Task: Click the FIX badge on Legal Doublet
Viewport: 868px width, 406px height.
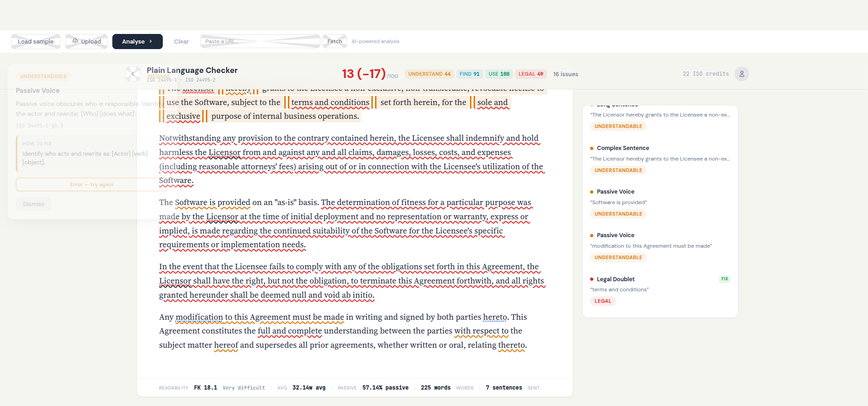Action: (724, 279)
